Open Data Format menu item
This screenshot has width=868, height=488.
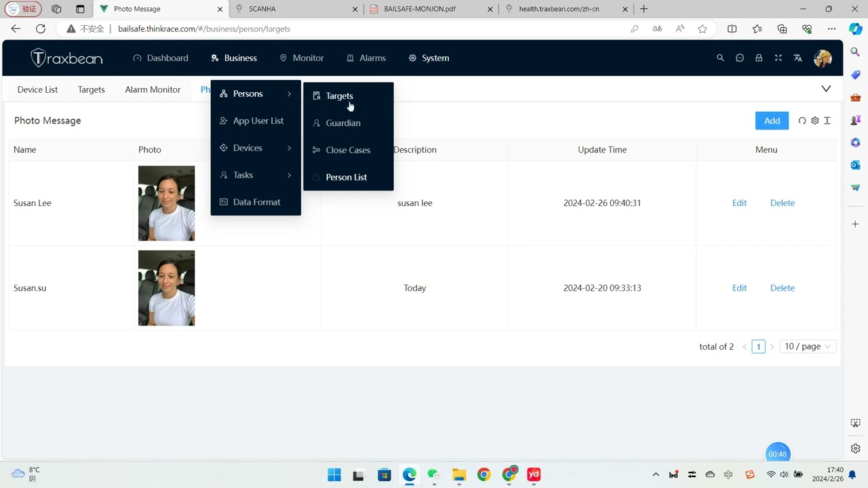click(256, 202)
